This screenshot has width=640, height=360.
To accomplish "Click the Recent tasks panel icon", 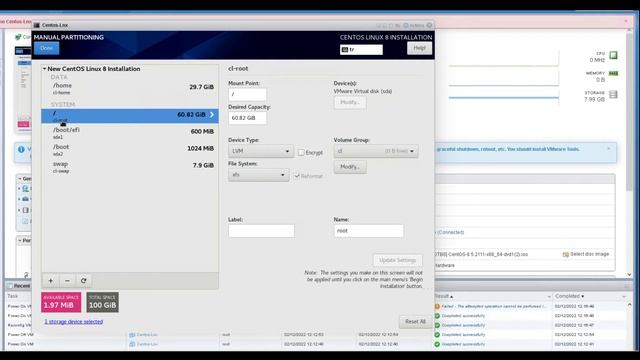I will 10,286.
